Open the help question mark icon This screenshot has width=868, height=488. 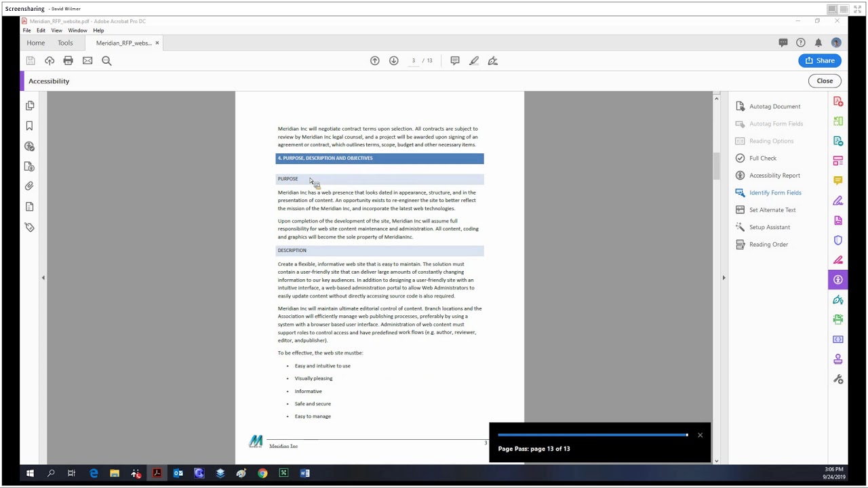[801, 43]
